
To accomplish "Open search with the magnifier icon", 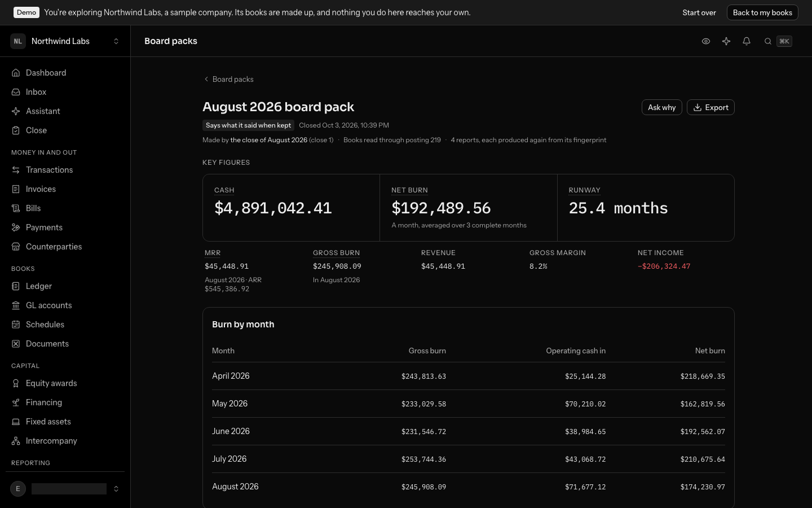I will coord(768,41).
